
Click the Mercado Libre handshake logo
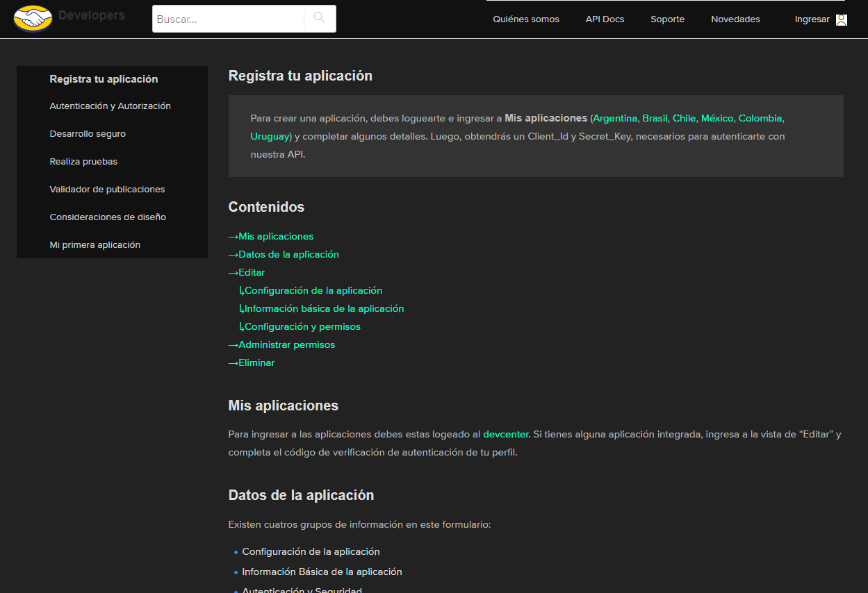point(33,18)
